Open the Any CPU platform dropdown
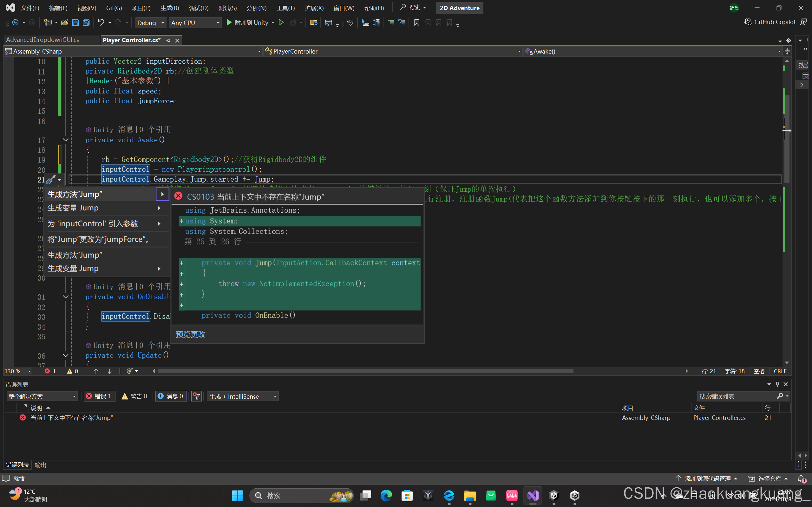Screen dimensions: 812x507 (195, 22)
